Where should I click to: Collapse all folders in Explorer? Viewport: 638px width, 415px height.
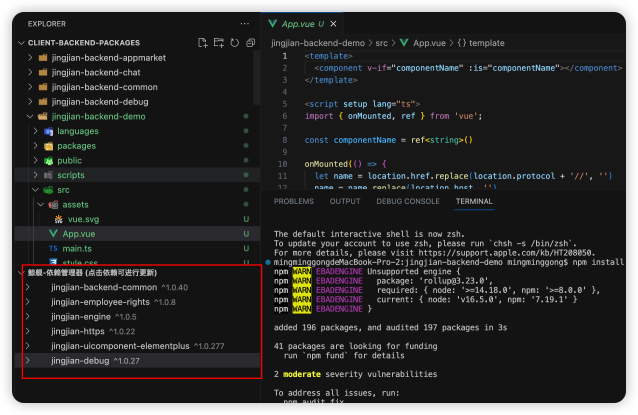250,42
